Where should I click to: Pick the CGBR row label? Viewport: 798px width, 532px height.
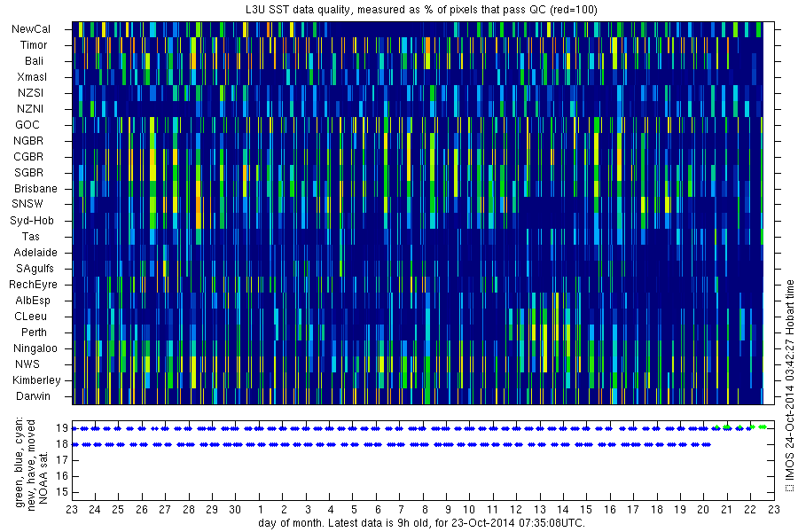28,157
